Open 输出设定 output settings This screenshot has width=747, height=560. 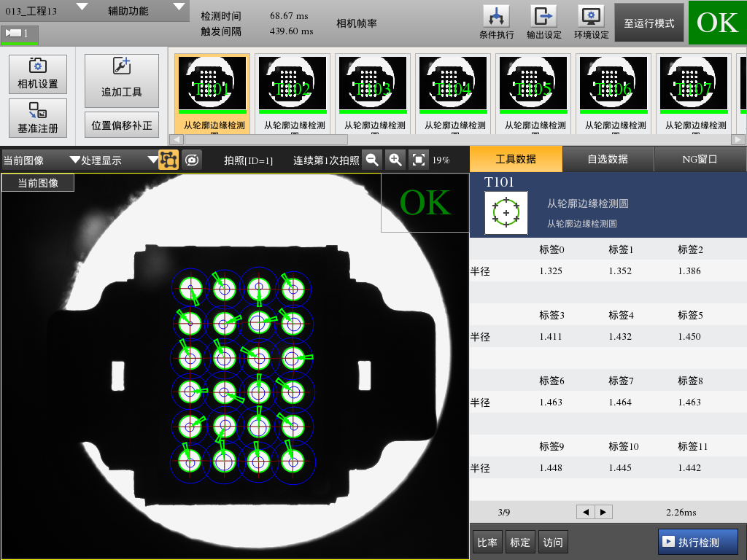(543, 22)
